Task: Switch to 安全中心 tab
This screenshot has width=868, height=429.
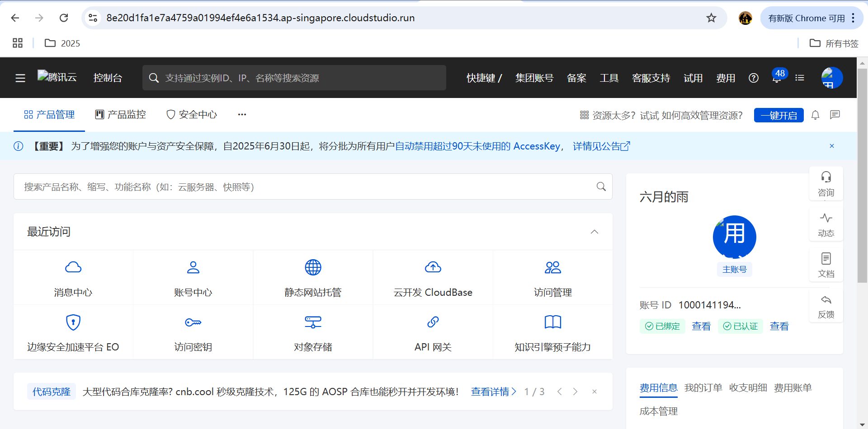Action: click(192, 115)
